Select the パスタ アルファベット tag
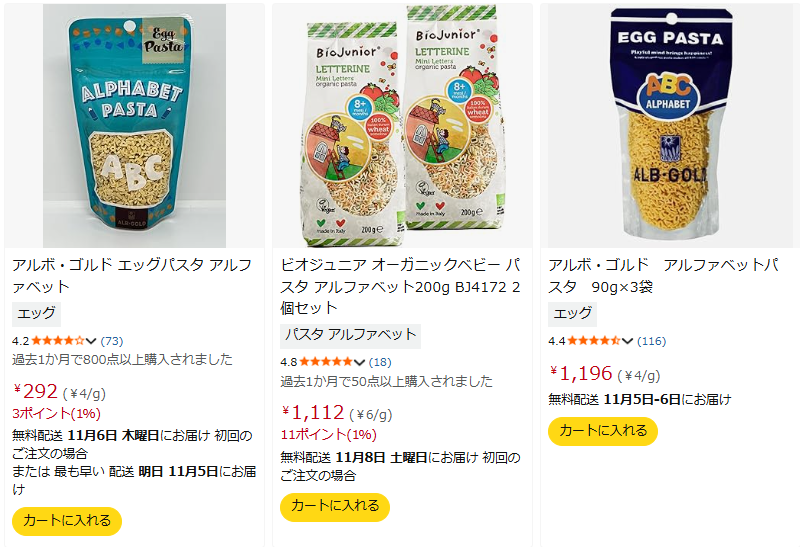 pyautogui.click(x=350, y=335)
